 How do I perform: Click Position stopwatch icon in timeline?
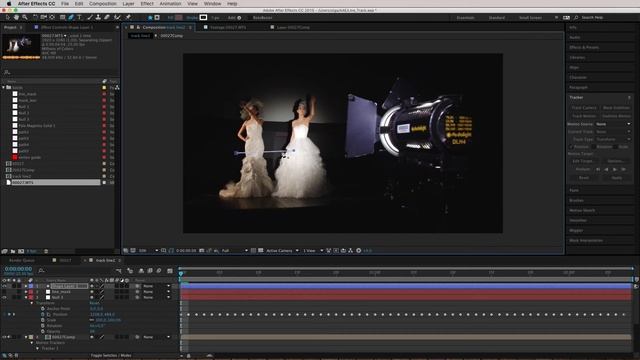tap(43, 314)
